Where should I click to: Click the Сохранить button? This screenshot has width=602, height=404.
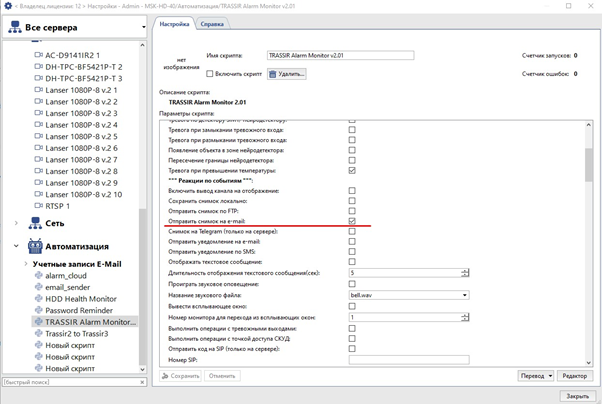click(x=180, y=376)
